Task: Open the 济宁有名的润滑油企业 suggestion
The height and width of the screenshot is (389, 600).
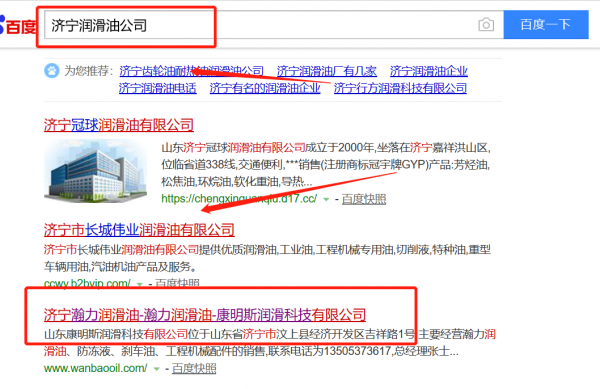Action: pyautogui.click(x=265, y=88)
